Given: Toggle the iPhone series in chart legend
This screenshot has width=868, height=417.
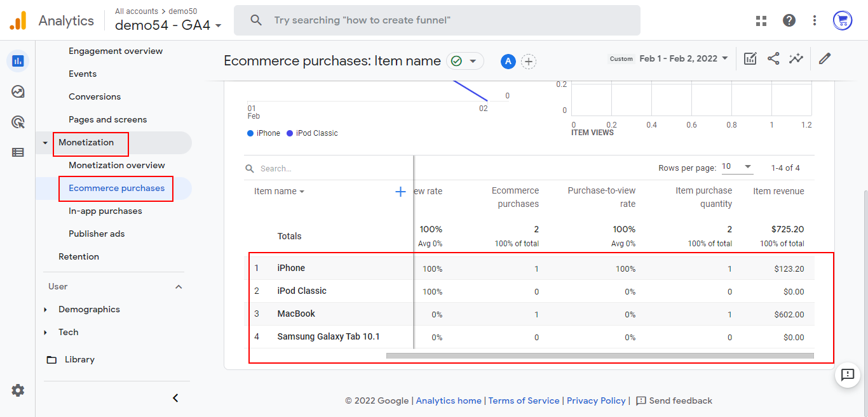Looking at the screenshot, I should point(264,133).
